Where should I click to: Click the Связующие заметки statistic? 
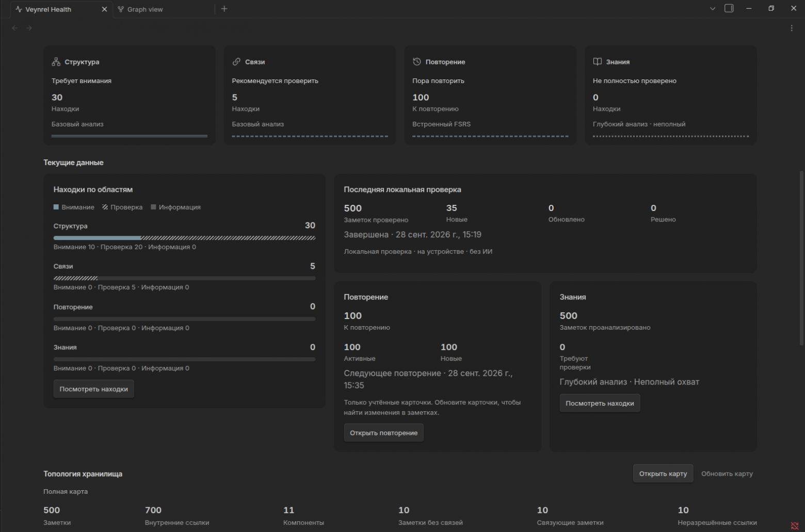(x=570, y=516)
